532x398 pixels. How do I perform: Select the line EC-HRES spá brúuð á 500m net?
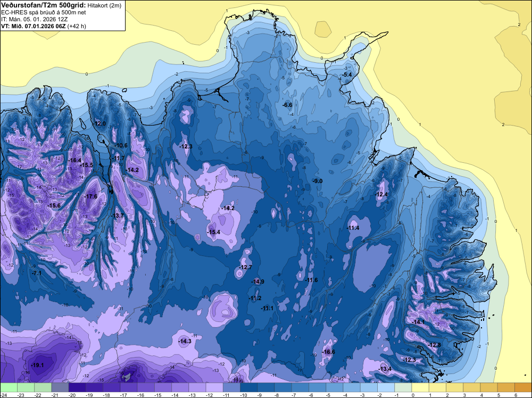pos(44,13)
